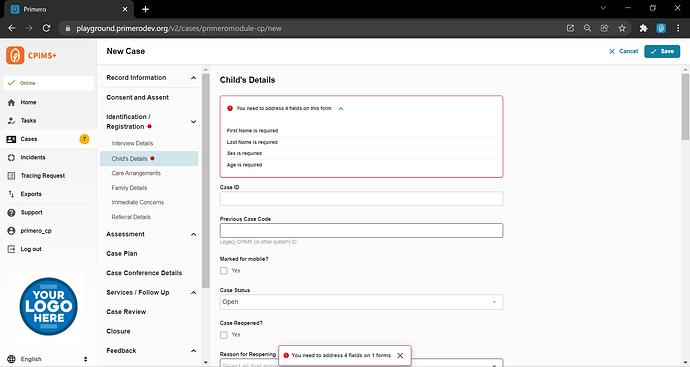Click the 'First Name is required' error
This screenshot has height=367, width=690.
[252, 131]
